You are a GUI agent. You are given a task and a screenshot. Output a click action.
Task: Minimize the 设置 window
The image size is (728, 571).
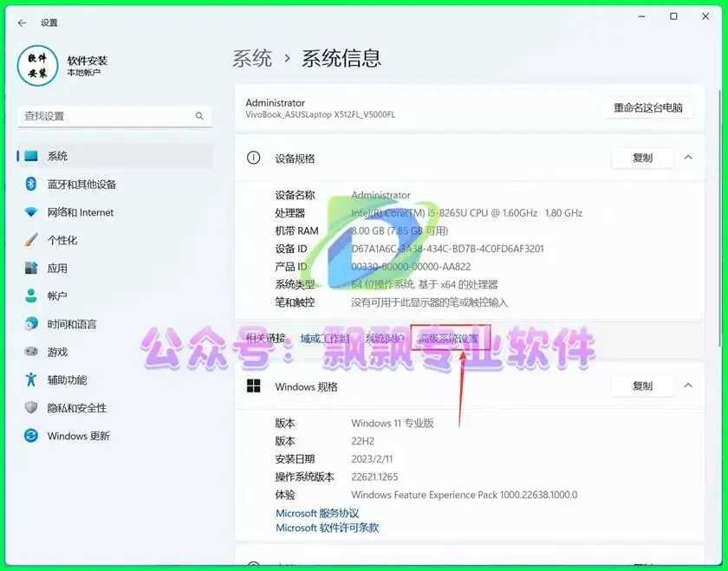click(x=641, y=16)
